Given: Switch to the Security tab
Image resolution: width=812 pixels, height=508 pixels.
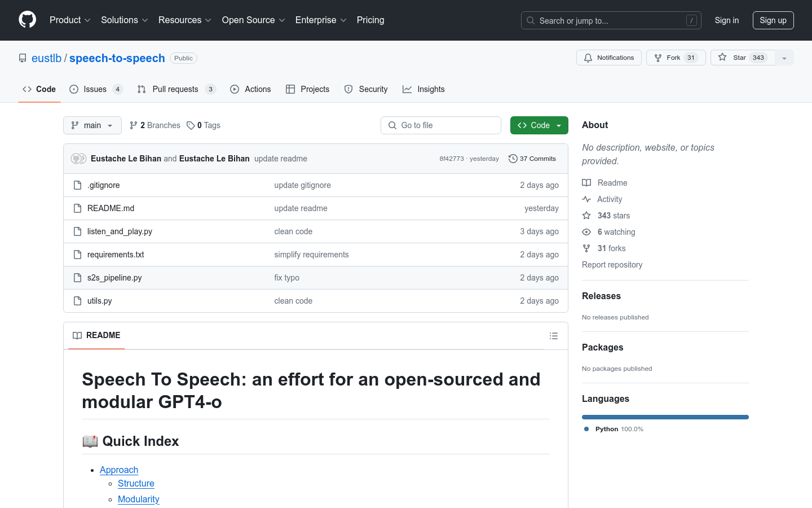Looking at the screenshot, I should point(366,89).
